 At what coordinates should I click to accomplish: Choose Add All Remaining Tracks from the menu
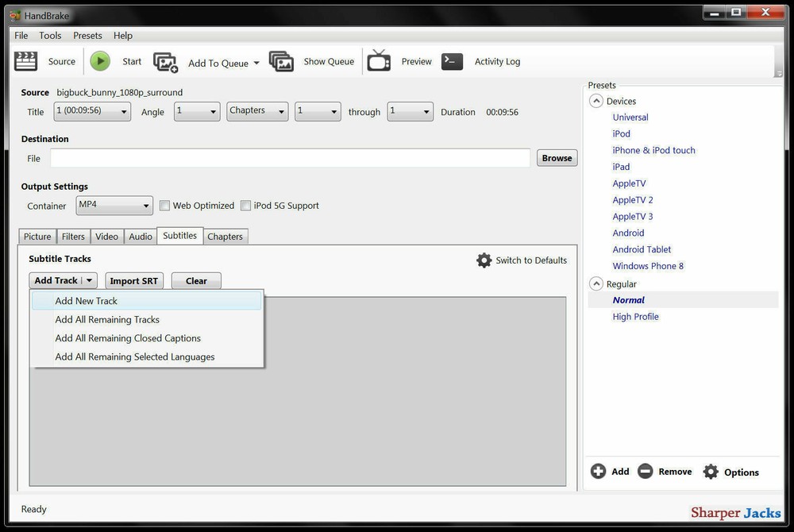106,319
